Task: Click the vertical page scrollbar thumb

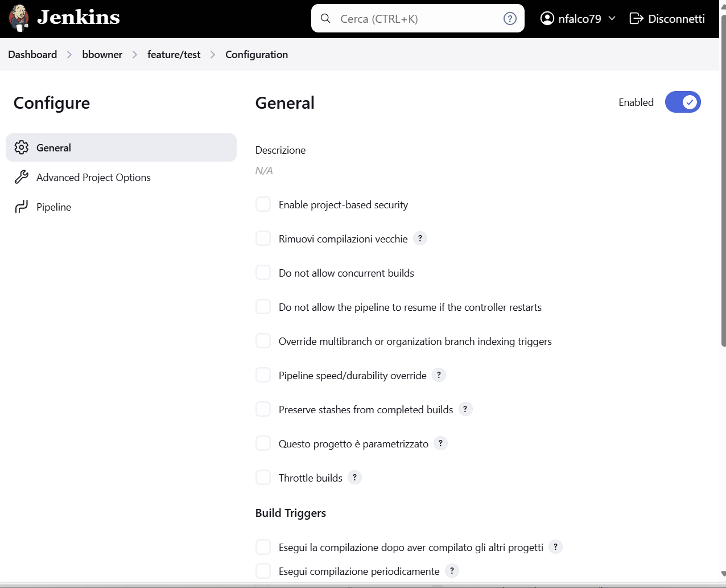Action: 723,180
